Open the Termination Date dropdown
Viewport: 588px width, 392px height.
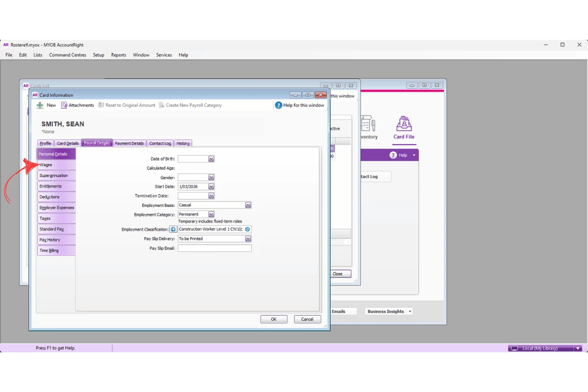click(211, 196)
